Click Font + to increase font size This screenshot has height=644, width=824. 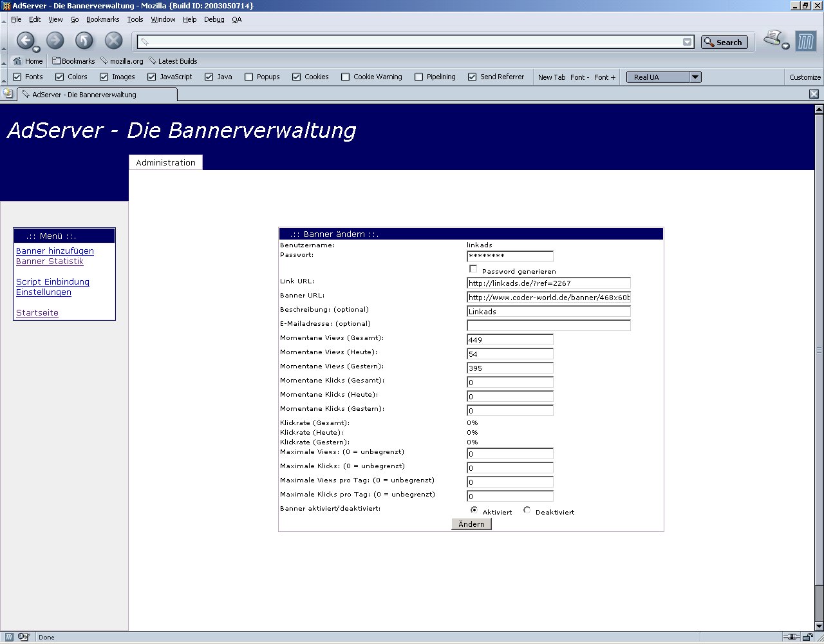point(604,77)
